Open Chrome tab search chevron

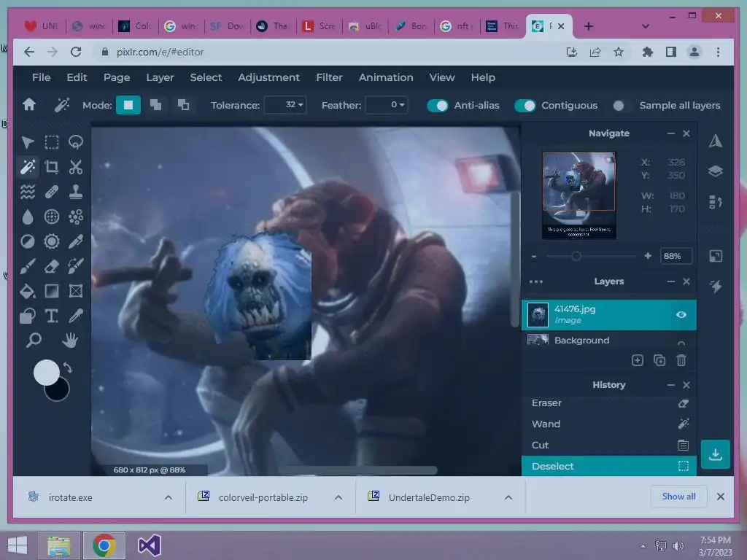[645, 26]
